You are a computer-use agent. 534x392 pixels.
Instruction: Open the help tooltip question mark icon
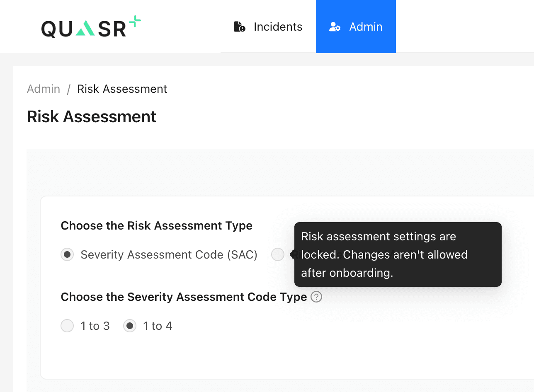pyautogui.click(x=316, y=297)
